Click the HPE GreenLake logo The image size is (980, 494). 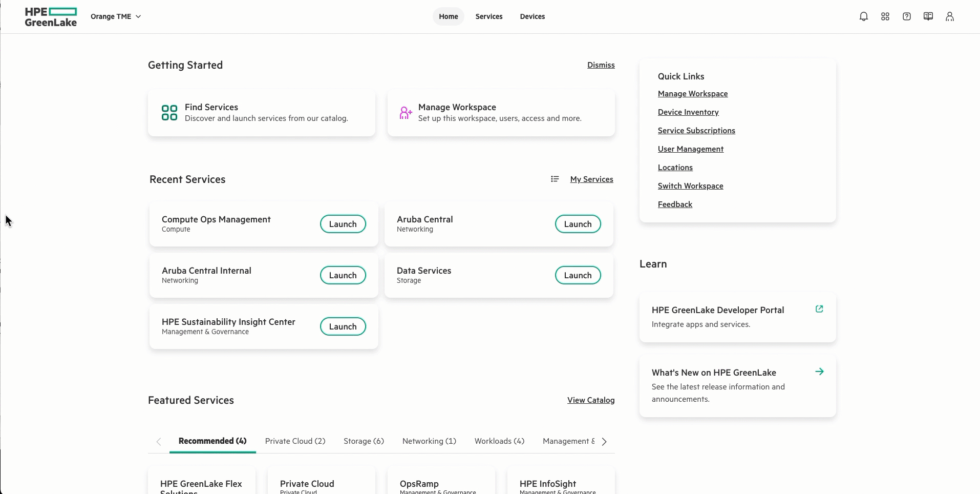[51, 16]
